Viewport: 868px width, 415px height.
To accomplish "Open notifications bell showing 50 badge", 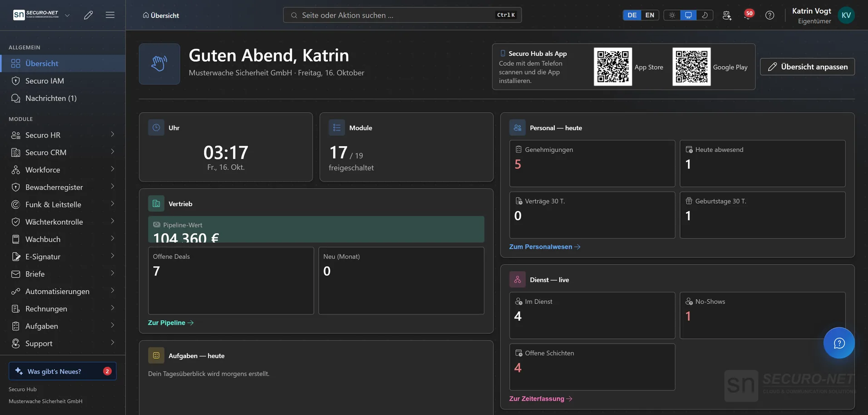I will point(748,15).
